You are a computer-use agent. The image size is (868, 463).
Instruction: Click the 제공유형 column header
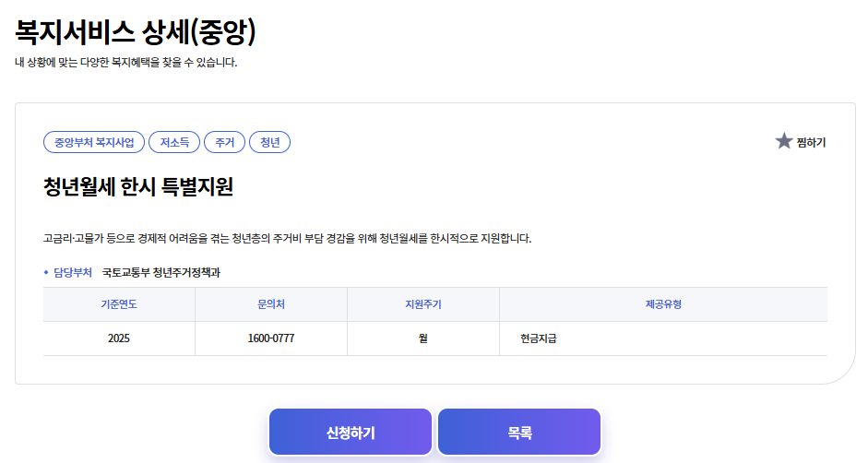point(663,304)
